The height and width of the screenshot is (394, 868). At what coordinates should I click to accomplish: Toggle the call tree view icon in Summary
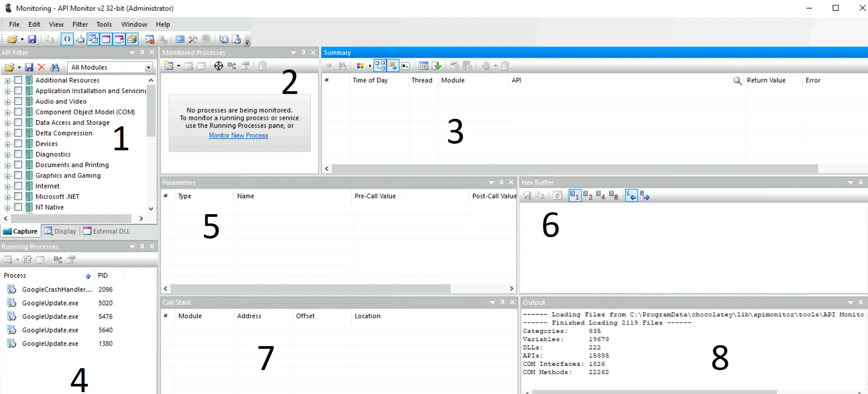(380, 66)
